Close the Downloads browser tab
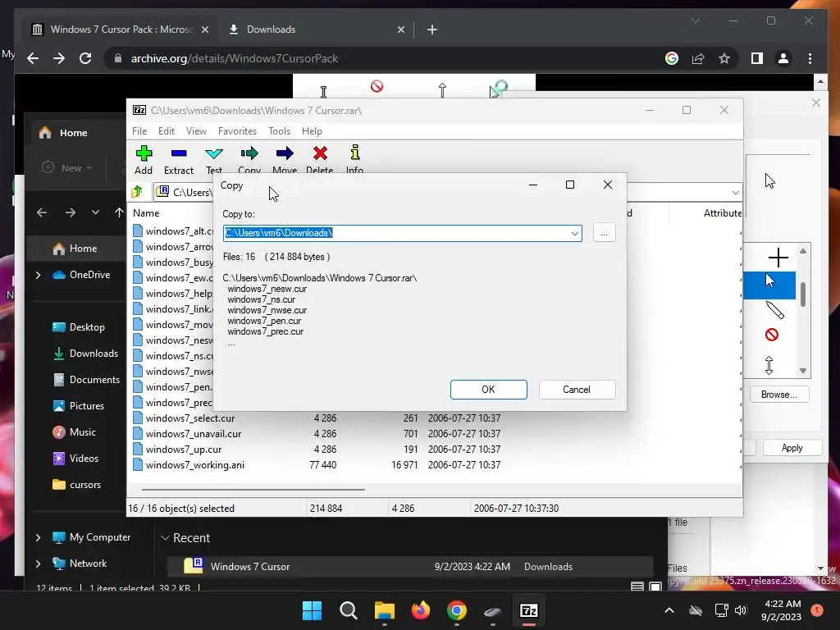Image resolution: width=840 pixels, height=630 pixels. click(x=400, y=30)
